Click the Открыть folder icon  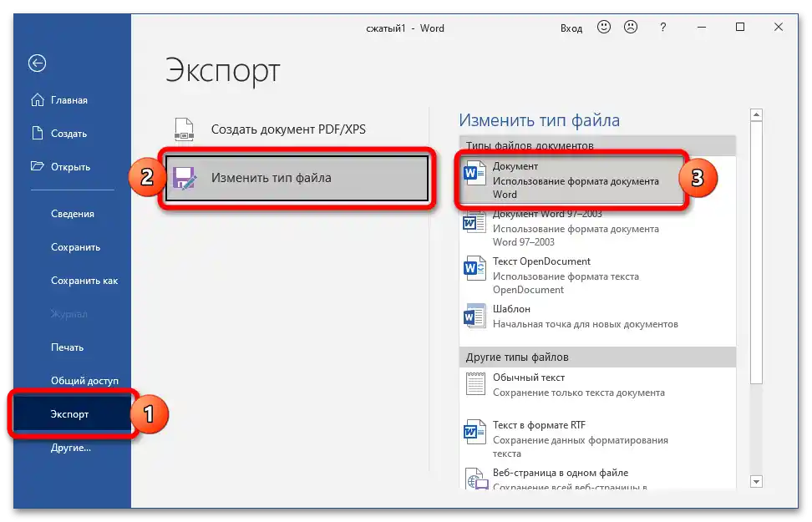[x=38, y=166]
